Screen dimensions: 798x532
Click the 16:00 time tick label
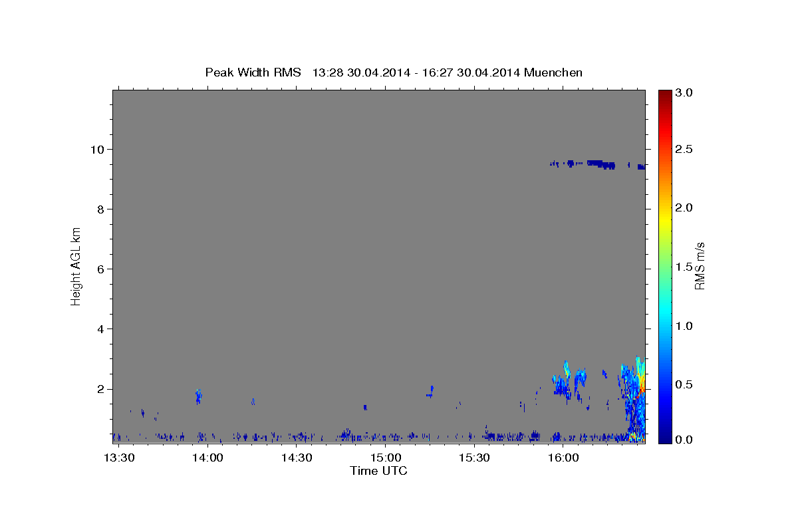coord(563,458)
